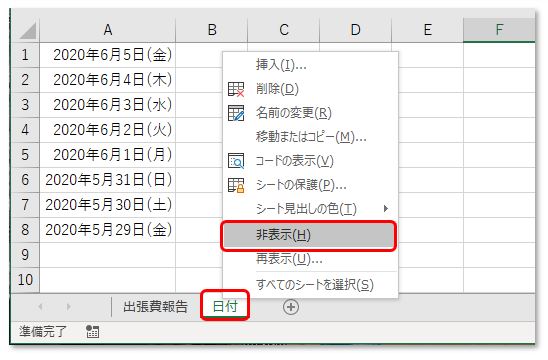Click the previous sheet scroll arrow
The width and height of the screenshot is (548, 360).
click(41, 307)
